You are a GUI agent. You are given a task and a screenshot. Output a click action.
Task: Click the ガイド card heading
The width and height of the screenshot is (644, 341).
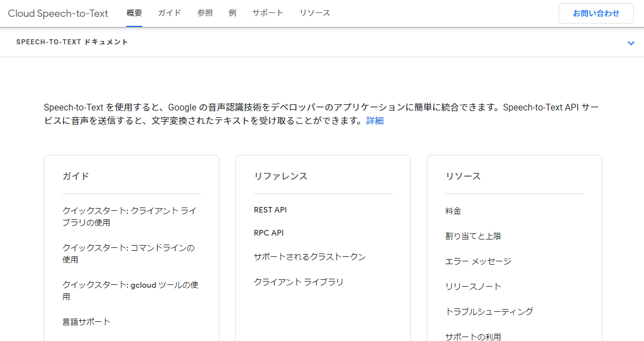pyautogui.click(x=76, y=176)
